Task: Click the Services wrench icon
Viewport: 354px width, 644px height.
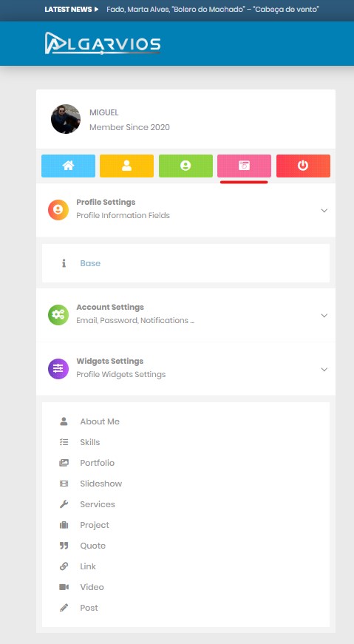Action: click(64, 504)
